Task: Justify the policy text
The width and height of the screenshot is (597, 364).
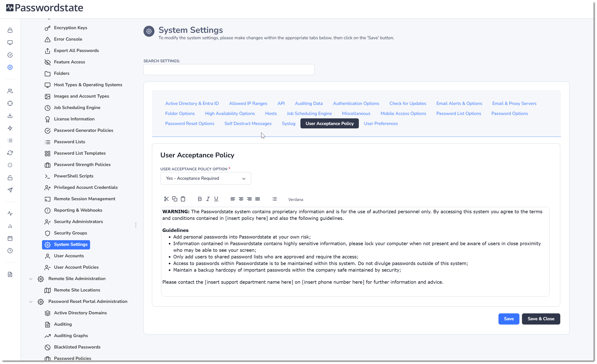Action: 258,199
